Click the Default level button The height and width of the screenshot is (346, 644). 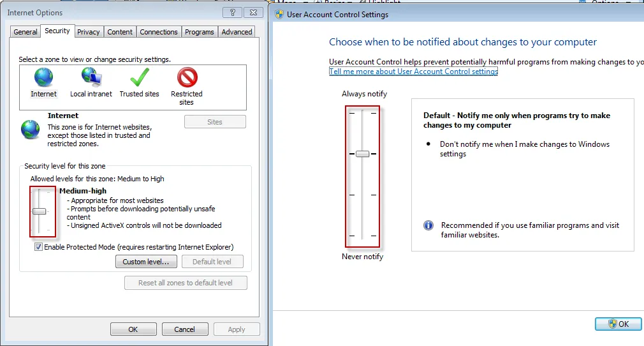[212, 262]
